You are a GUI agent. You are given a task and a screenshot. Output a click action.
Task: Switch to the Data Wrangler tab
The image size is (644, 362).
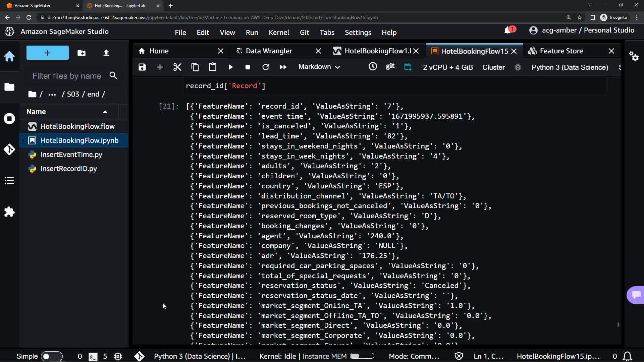(x=268, y=51)
